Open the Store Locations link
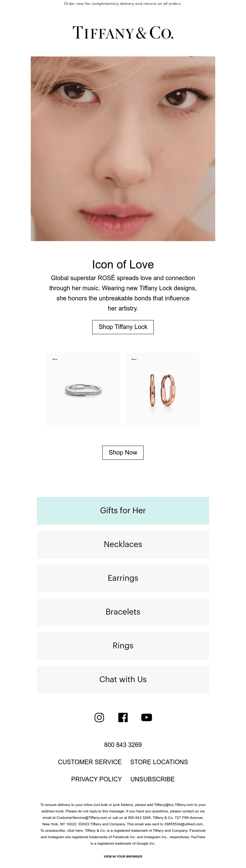Image resolution: width=246 pixels, height=868 pixels. point(159,762)
